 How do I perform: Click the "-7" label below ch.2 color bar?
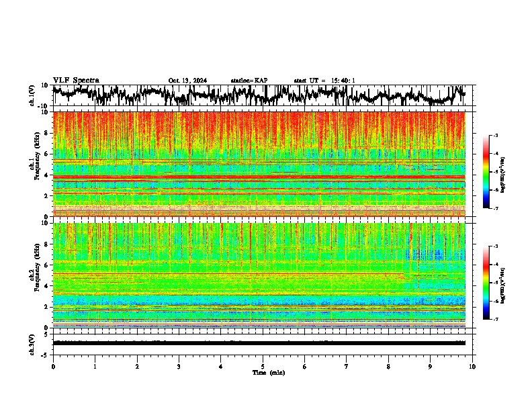(x=495, y=319)
